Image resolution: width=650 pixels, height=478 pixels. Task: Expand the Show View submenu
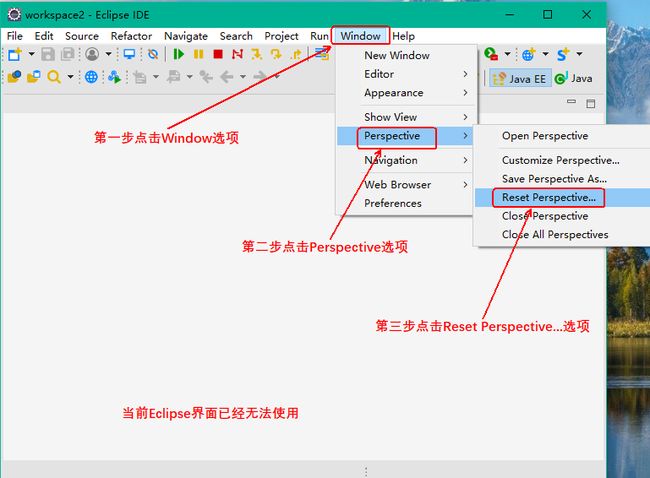[406, 117]
